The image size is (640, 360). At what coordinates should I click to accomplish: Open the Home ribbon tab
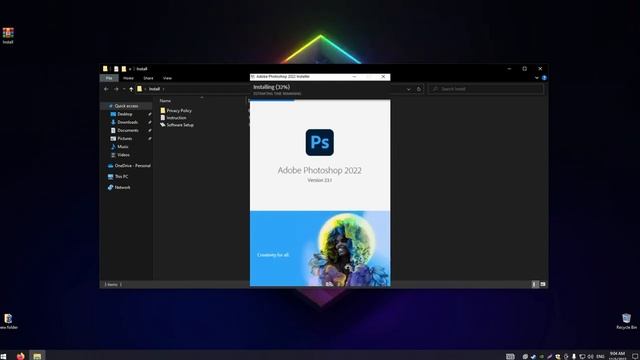tap(128, 78)
